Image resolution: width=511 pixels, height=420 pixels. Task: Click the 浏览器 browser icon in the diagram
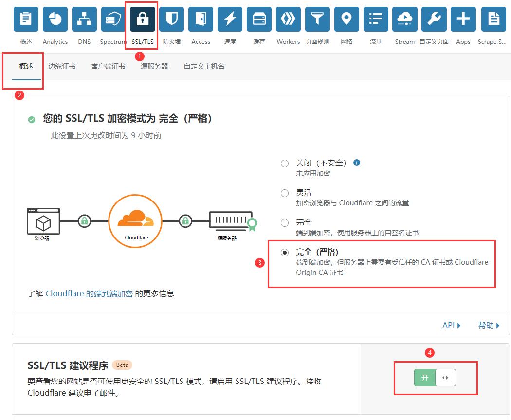click(x=43, y=221)
